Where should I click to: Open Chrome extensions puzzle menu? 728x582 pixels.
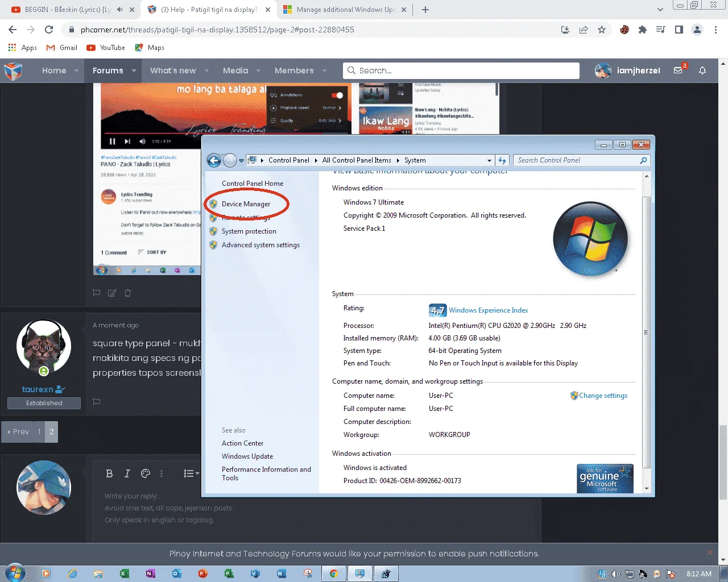click(643, 30)
